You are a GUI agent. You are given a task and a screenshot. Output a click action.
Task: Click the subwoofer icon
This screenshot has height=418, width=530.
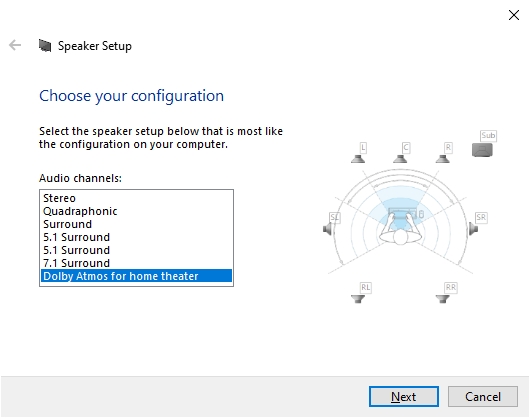coord(482,150)
